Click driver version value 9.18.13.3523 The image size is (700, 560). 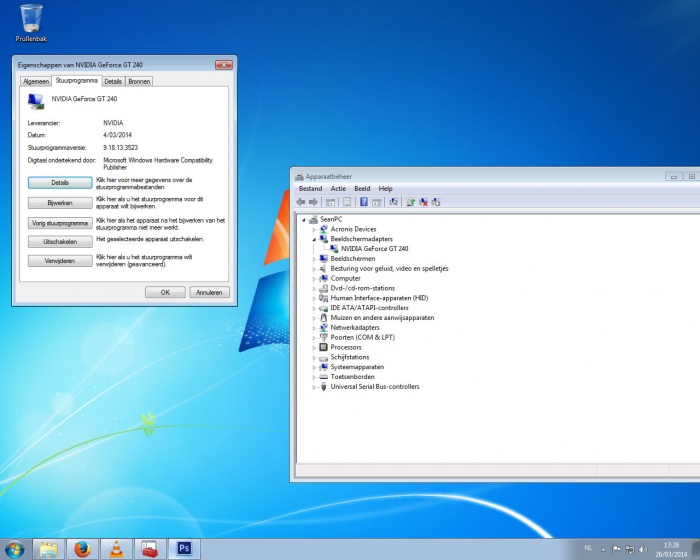(121, 147)
